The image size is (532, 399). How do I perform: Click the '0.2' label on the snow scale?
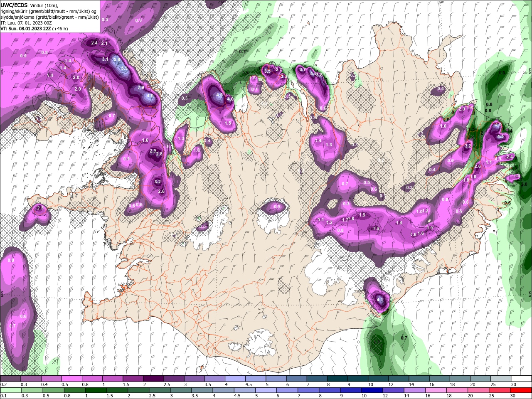pyautogui.click(x=3, y=384)
